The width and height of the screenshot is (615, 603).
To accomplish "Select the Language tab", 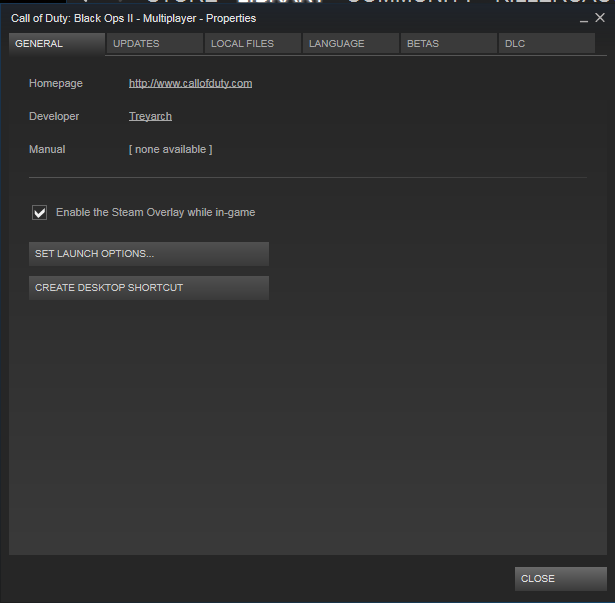I will pyautogui.click(x=351, y=44).
